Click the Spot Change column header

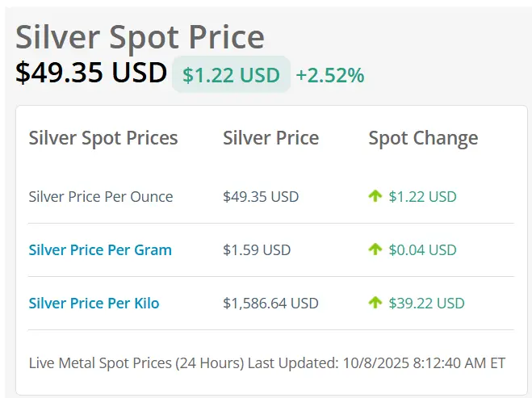[423, 138]
